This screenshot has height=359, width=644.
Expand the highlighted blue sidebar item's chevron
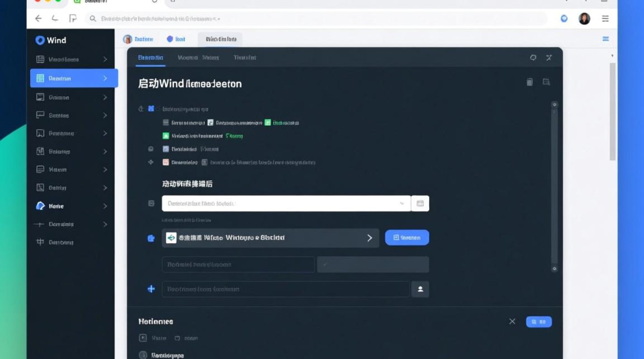[x=105, y=78]
